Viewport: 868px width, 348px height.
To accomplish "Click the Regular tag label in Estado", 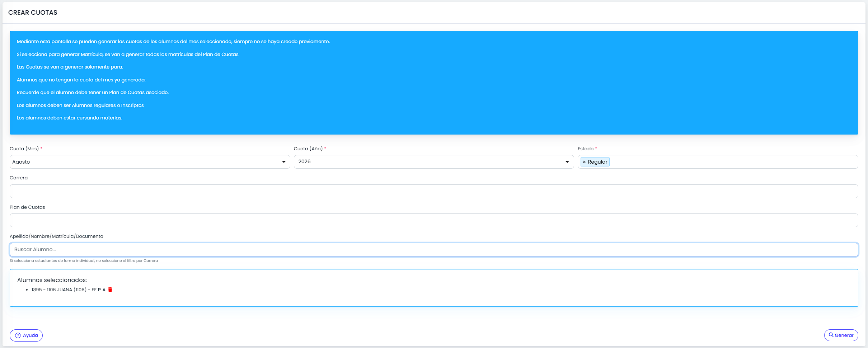I will point(597,162).
